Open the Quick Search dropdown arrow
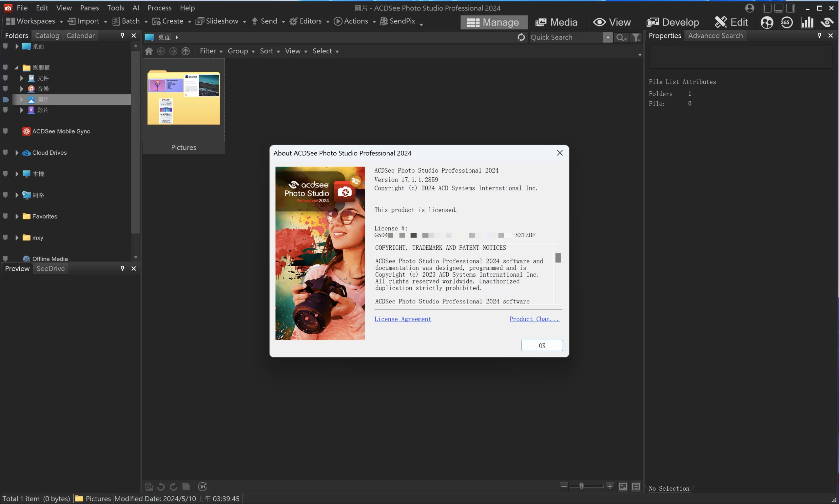839x504 pixels. (607, 37)
